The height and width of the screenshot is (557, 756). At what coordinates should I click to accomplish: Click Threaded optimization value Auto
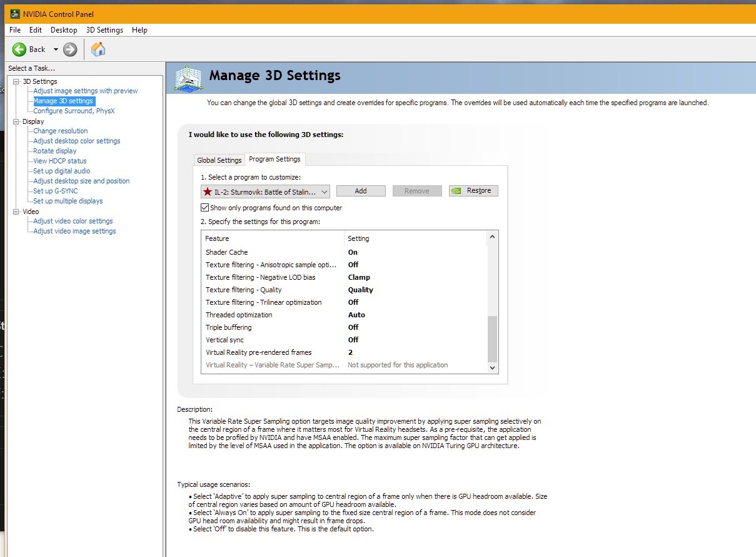pyautogui.click(x=356, y=315)
